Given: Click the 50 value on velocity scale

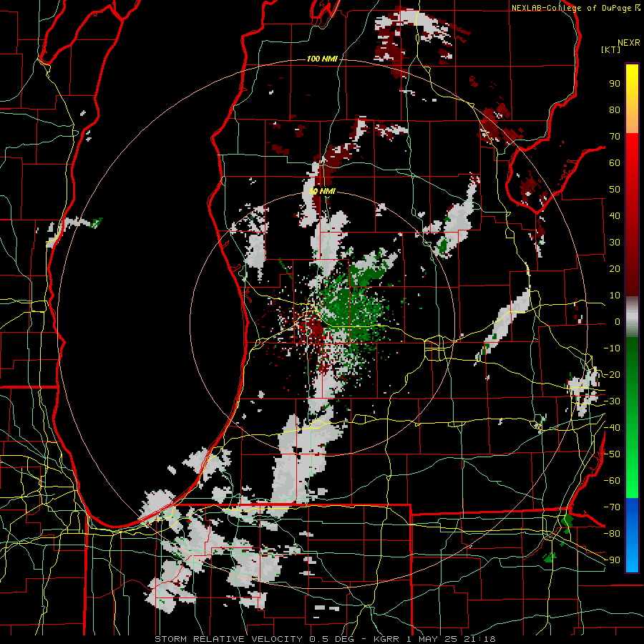Looking at the screenshot, I should tap(615, 190).
